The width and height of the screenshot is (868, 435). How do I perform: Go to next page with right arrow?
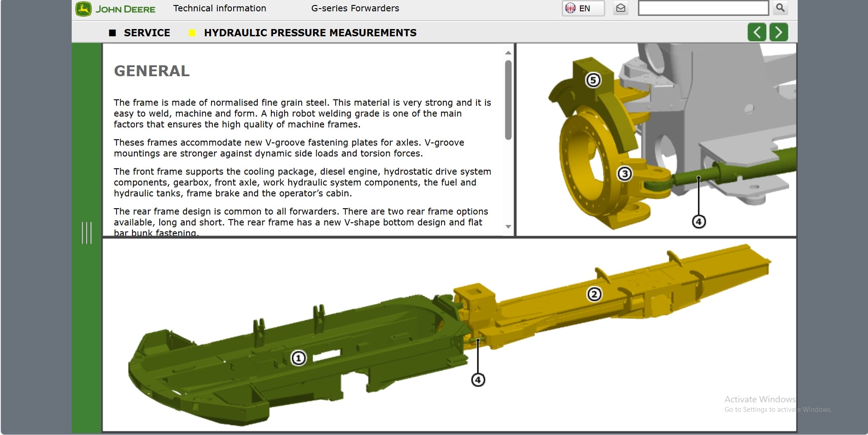[779, 32]
